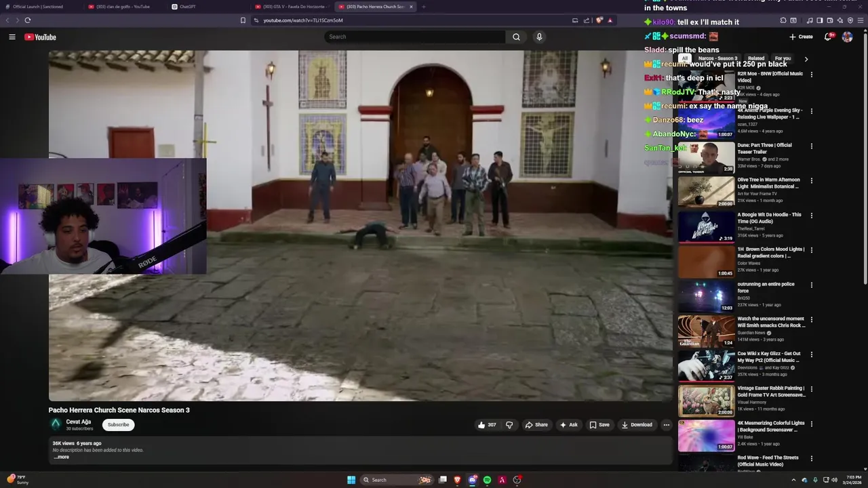The image size is (868, 488).
Task: Show hidden system tray icons chevron
Action: pyautogui.click(x=793, y=480)
